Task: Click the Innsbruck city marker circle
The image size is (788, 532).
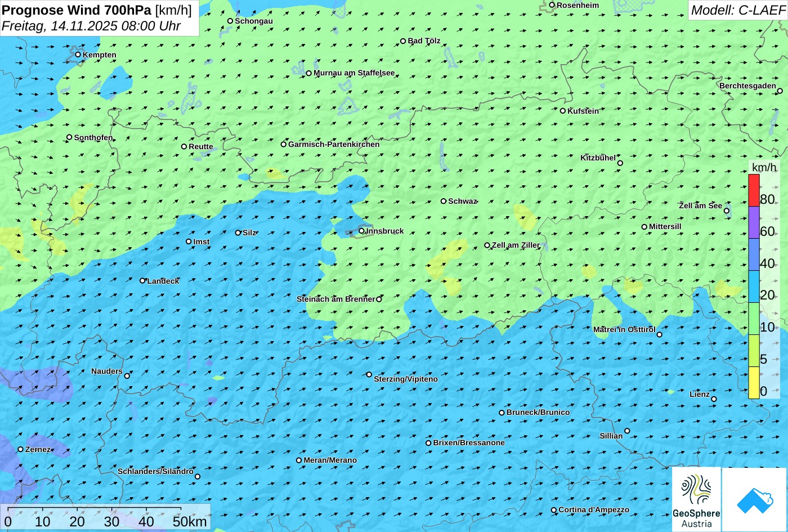Action: point(362,231)
